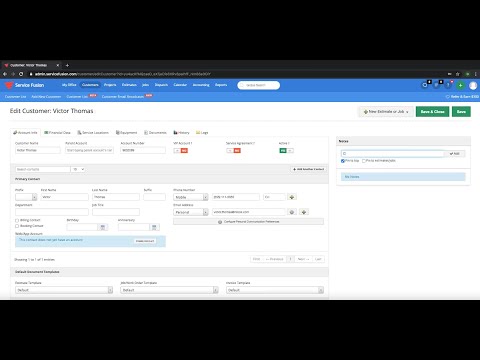The image size is (480, 360).
Task: Click the messages icon in header
Action: click(437, 85)
